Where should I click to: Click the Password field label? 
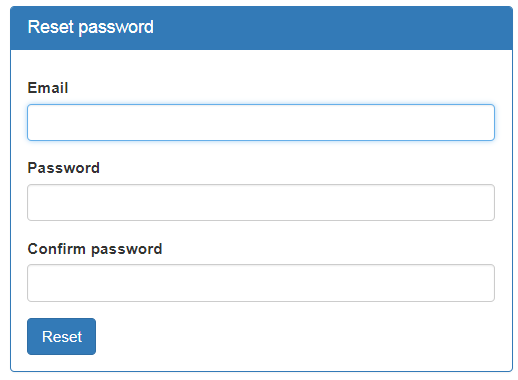coord(63,168)
